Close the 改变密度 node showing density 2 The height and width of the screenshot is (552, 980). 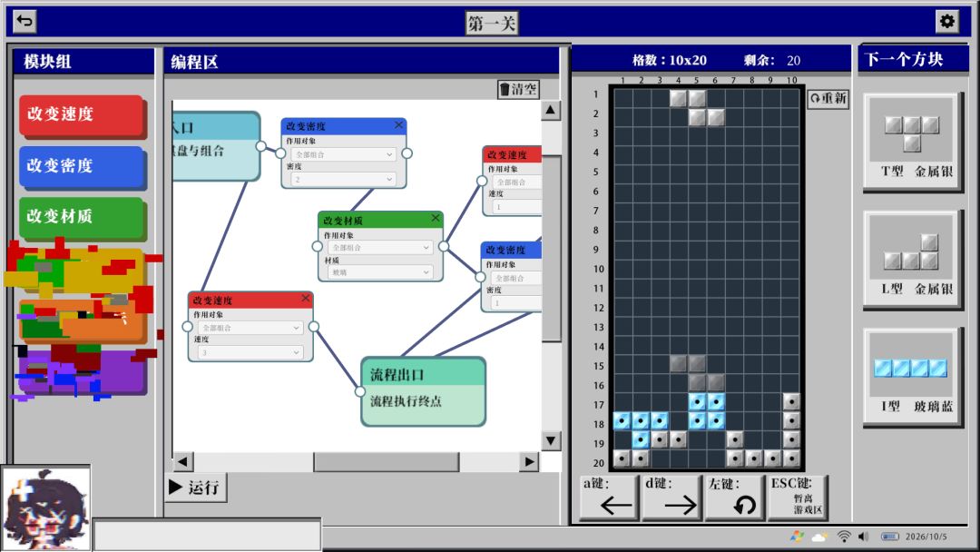(398, 125)
